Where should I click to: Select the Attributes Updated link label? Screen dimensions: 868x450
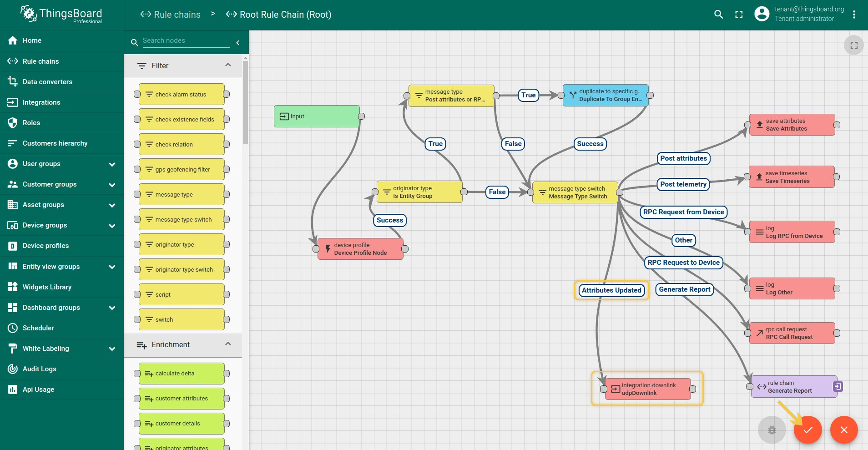[611, 290]
